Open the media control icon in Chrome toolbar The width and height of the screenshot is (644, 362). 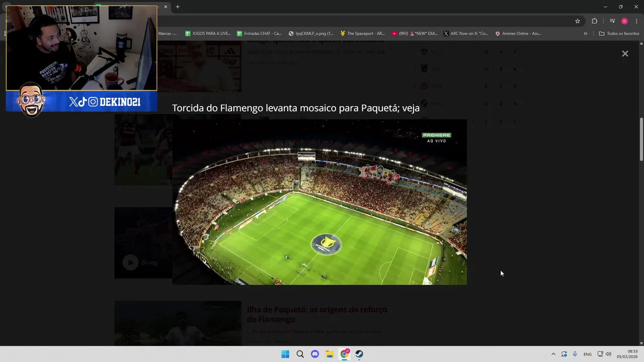(612, 21)
